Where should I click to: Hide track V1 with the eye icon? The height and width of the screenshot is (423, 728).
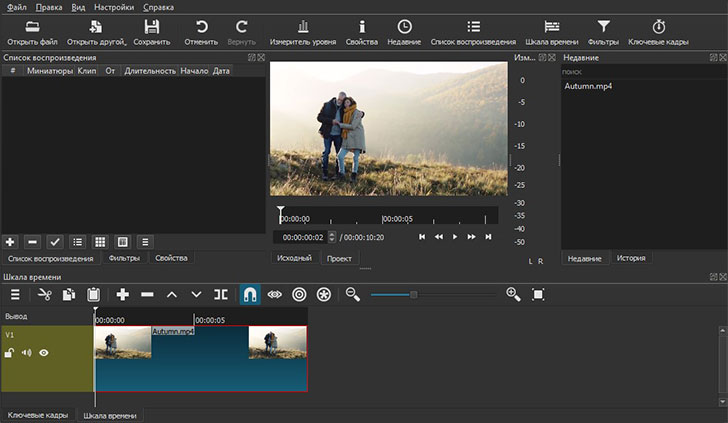(44, 352)
